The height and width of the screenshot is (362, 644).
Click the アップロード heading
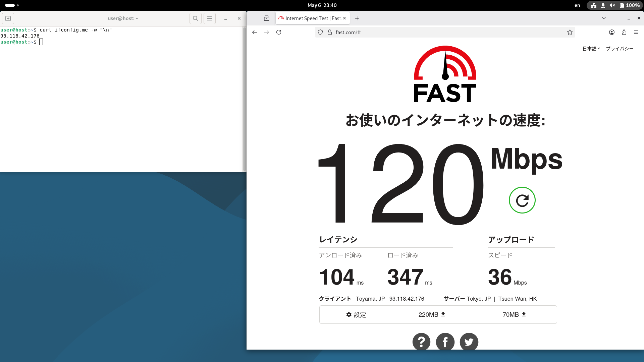511,239
